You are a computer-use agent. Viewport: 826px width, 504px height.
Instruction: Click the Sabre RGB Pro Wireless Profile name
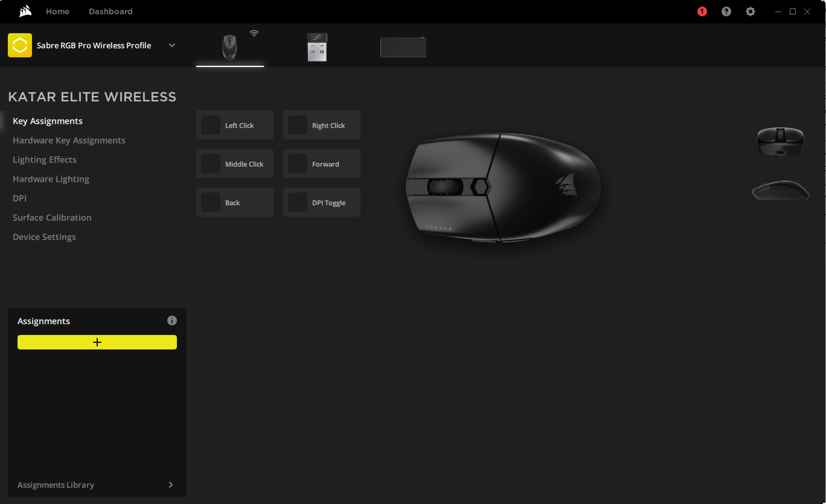coord(94,45)
